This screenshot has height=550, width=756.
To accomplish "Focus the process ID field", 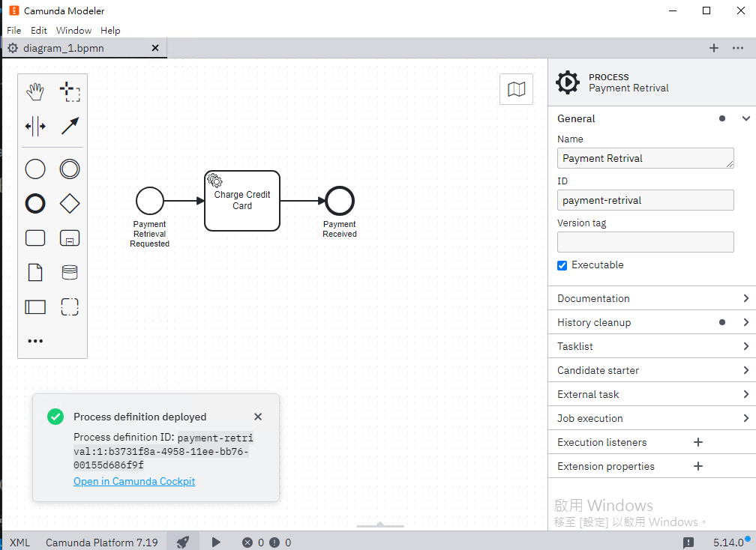I will 646,200.
